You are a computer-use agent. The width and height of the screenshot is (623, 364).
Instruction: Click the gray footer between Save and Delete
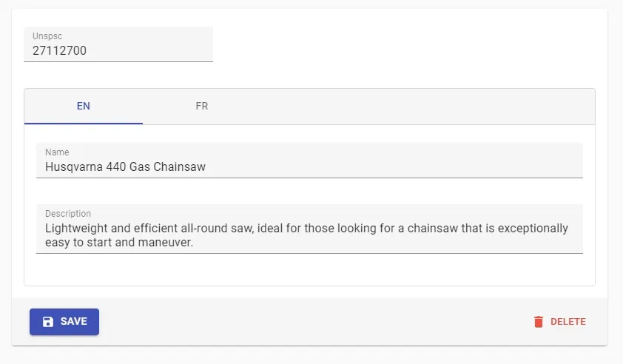[x=311, y=322]
